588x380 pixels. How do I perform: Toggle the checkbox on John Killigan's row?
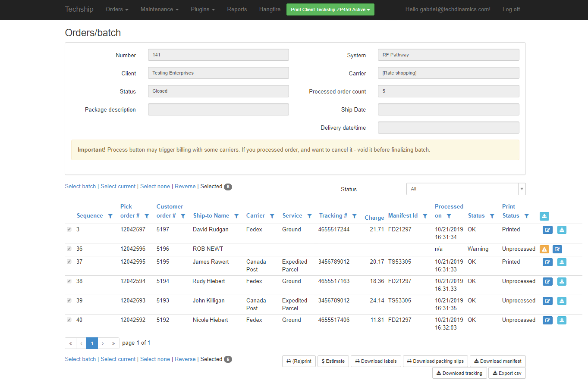[x=69, y=300]
